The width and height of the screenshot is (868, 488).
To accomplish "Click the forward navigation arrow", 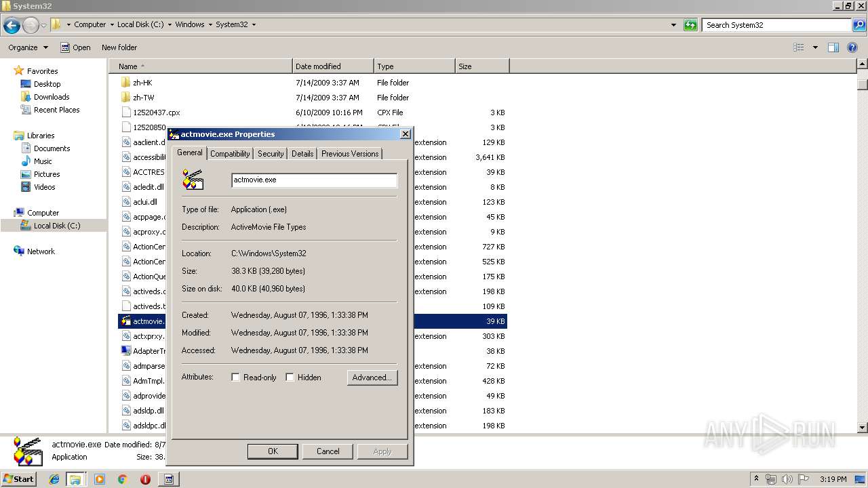I will 31,26.
